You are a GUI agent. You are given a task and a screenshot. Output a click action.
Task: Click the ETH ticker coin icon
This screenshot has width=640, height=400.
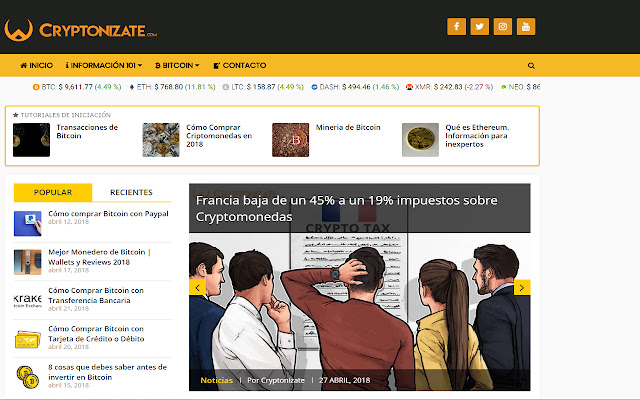(x=132, y=87)
